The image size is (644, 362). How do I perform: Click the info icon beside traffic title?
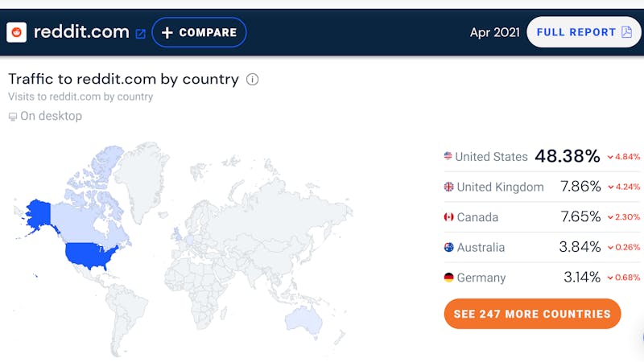click(x=252, y=79)
